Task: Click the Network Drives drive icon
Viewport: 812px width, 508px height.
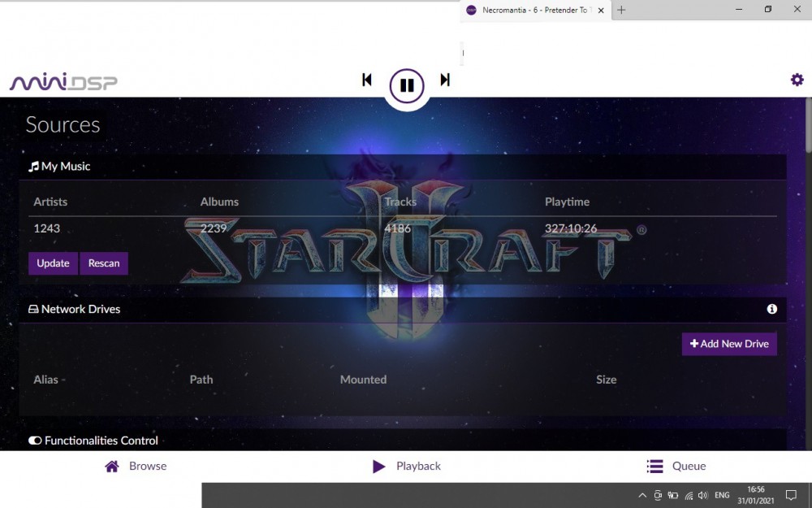Action: click(33, 310)
